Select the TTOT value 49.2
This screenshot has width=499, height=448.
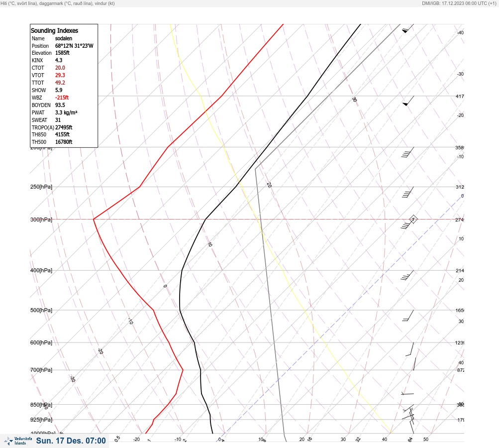60,83
